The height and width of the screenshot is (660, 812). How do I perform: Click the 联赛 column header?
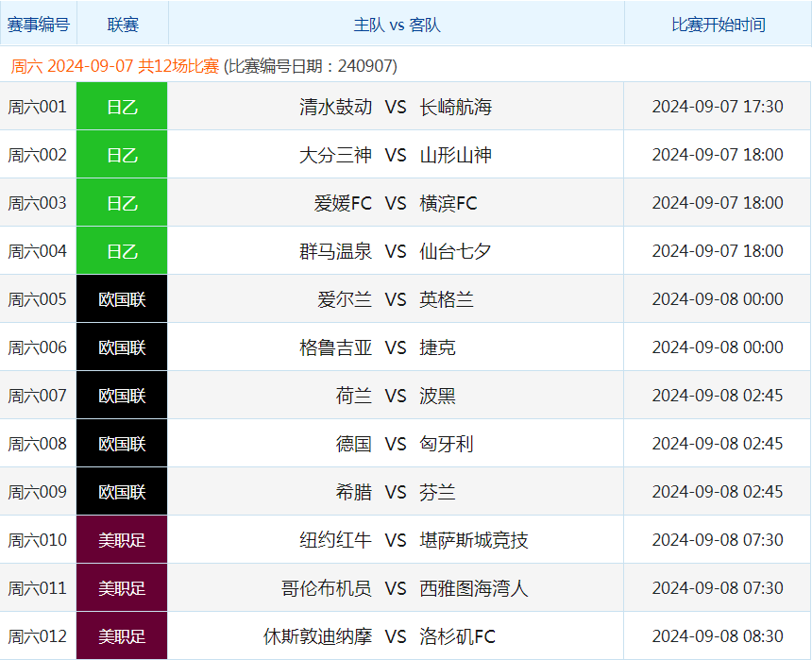pos(123,25)
